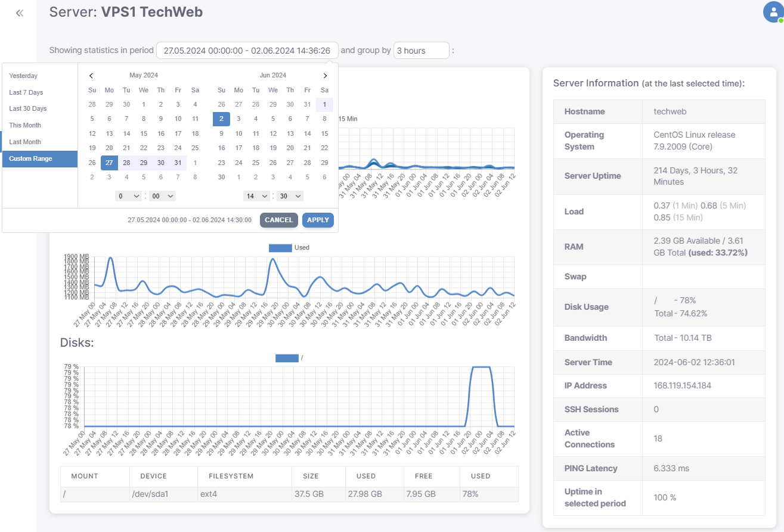Screen dimensions: 784x532
Task: Select May 15 in the May calendar
Action: 144,133
